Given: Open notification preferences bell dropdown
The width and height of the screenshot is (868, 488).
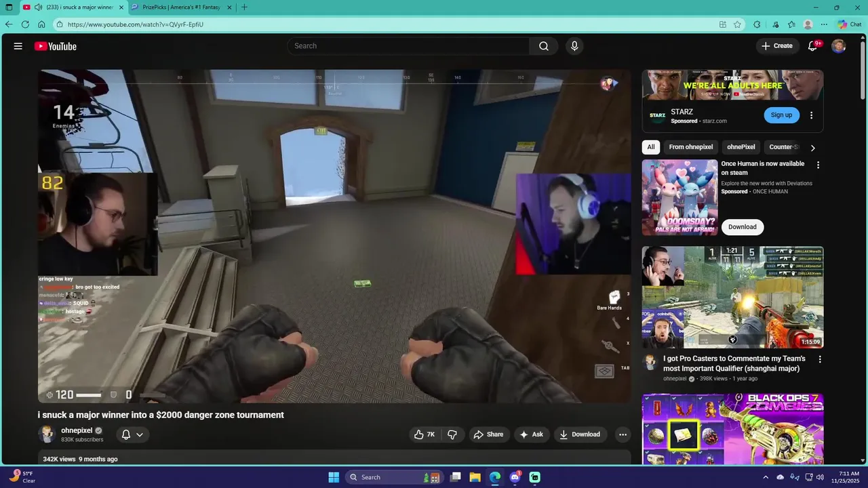Looking at the screenshot, I should (x=132, y=434).
